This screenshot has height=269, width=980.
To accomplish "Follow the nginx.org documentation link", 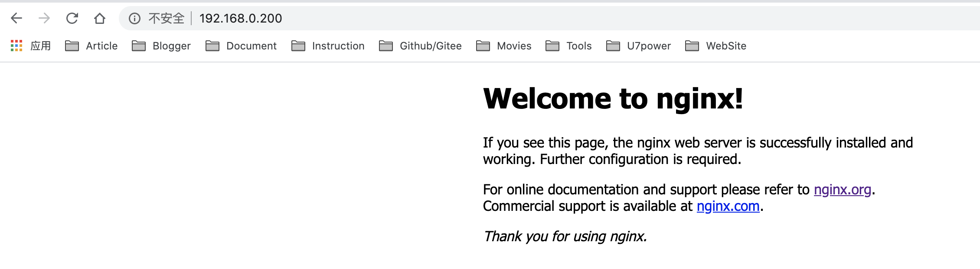I will click(x=842, y=190).
